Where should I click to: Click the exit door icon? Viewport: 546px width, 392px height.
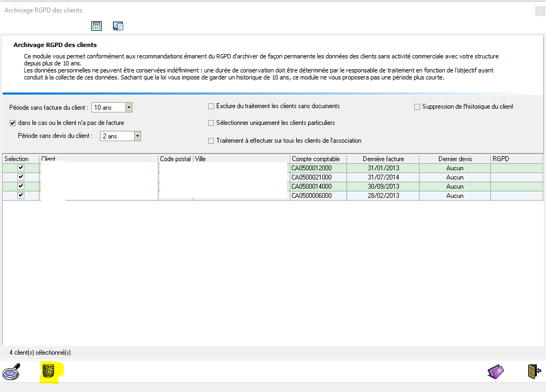click(x=535, y=372)
